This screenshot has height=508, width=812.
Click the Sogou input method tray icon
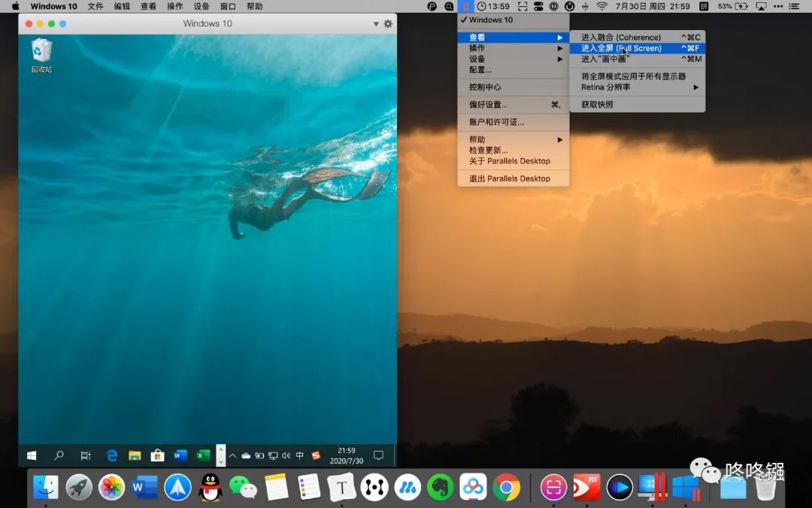pos(316,455)
